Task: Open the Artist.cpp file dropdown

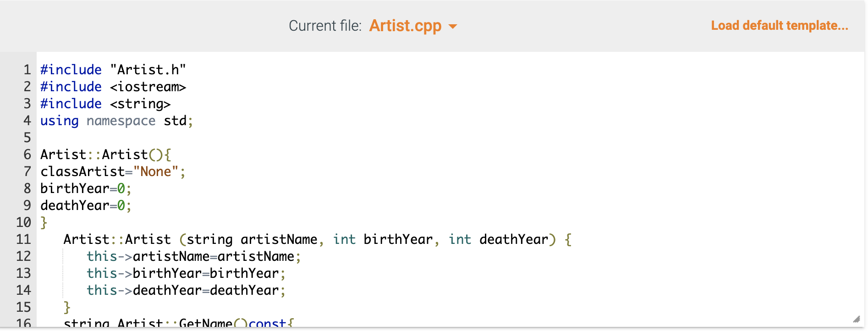Action: pos(405,26)
